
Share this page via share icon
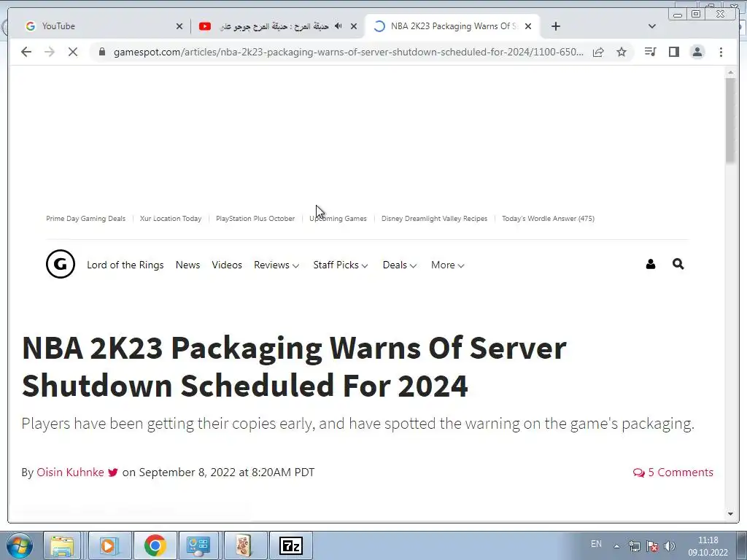click(598, 52)
